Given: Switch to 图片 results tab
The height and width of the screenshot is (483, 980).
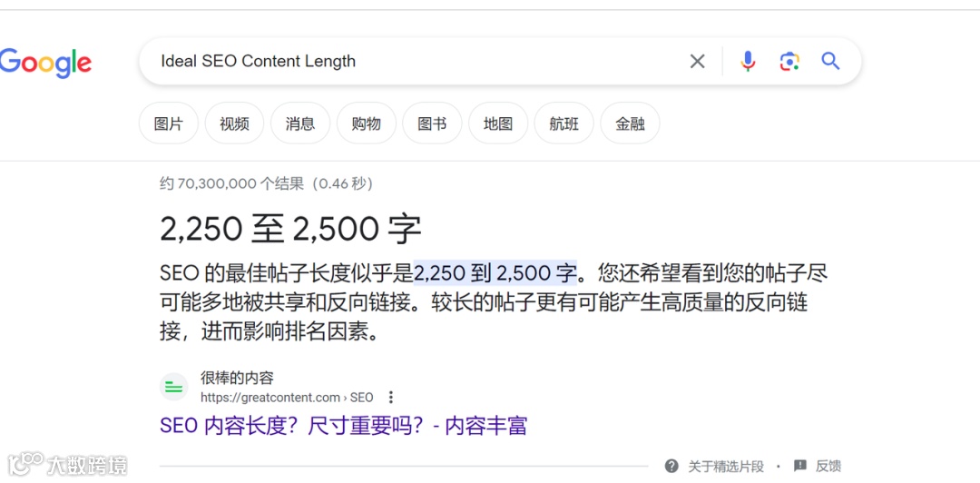Looking at the screenshot, I should 169,123.
